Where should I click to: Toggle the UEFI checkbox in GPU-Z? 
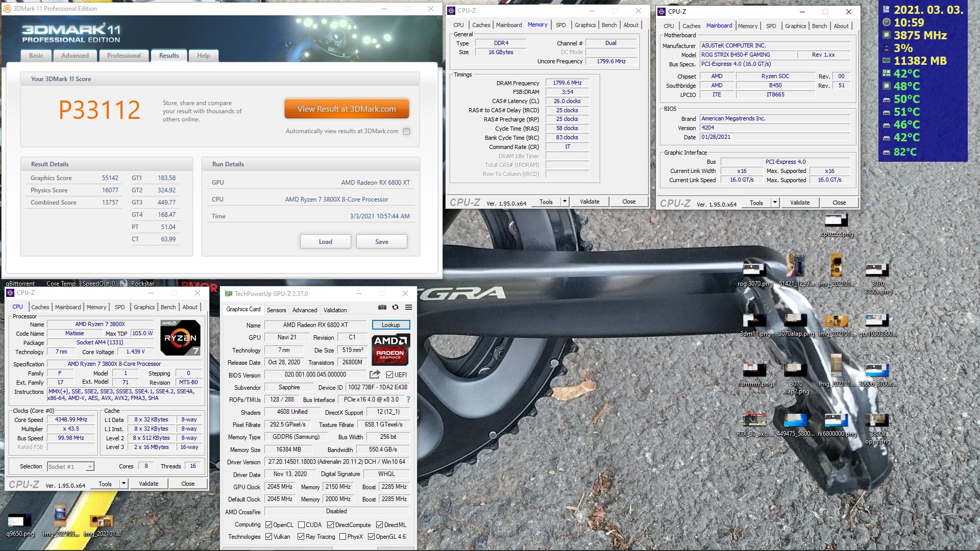coord(389,374)
